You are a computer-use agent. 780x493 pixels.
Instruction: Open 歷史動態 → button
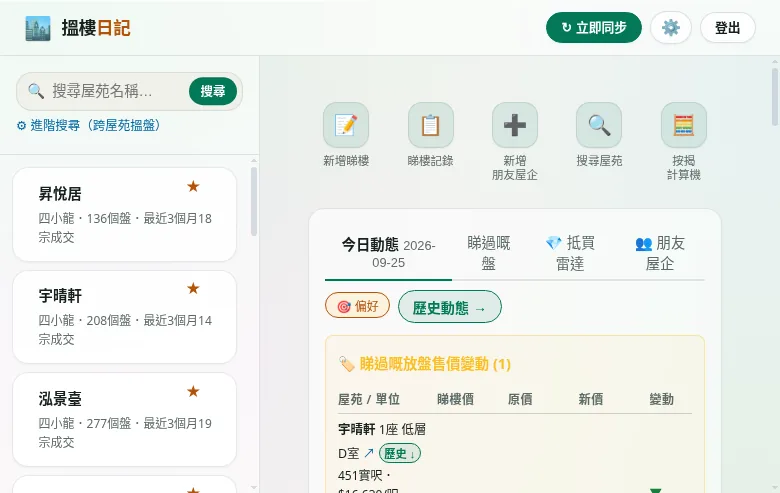450,307
